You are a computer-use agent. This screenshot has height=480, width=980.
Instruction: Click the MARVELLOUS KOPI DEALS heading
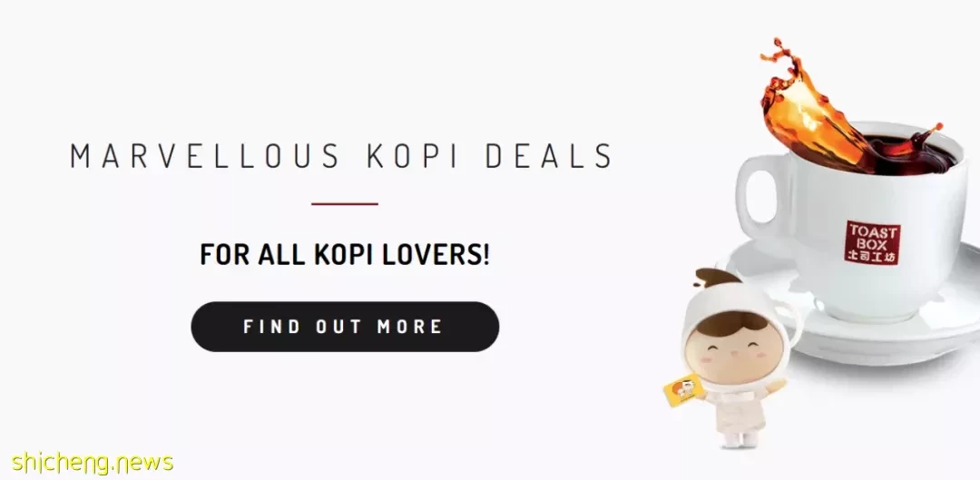[341, 156]
